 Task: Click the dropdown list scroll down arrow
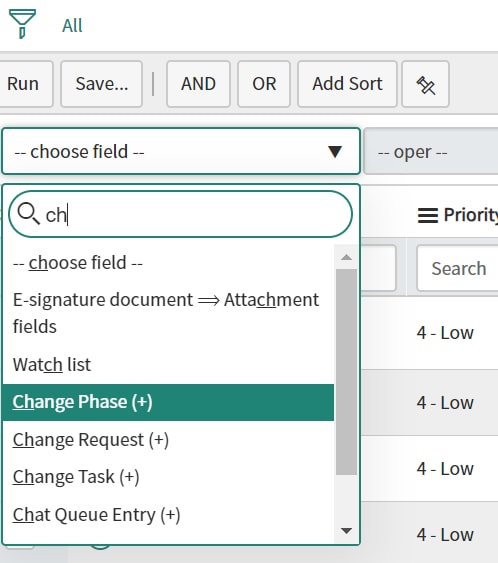coord(346,531)
